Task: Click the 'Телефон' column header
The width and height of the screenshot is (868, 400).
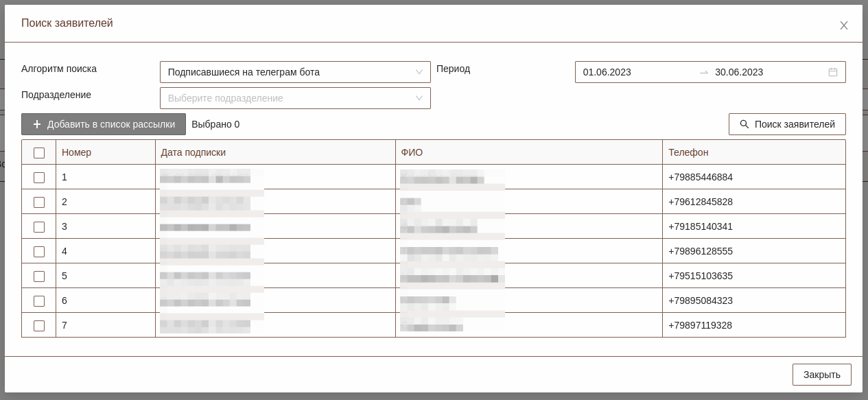Action: tap(688, 152)
